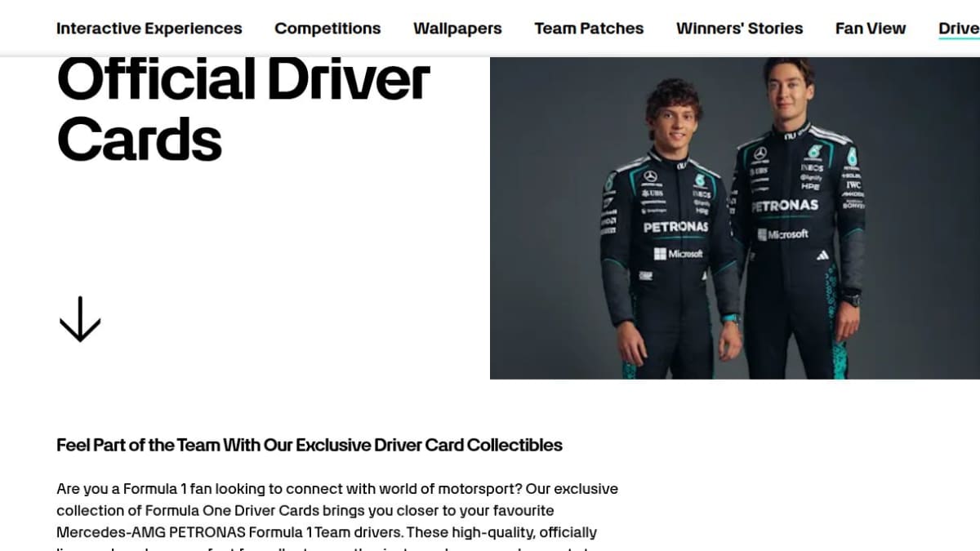This screenshot has width=980, height=551.
Task: Go to the Competitions tab
Action: [327, 29]
